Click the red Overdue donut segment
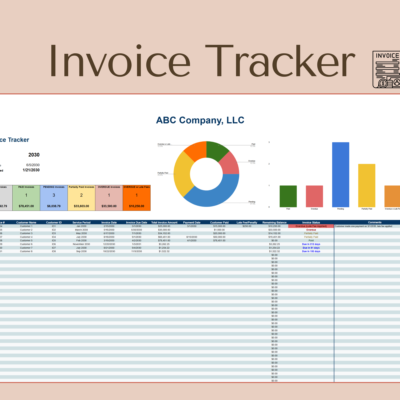This screenshot has height=400, width=400. coord(230,164)
